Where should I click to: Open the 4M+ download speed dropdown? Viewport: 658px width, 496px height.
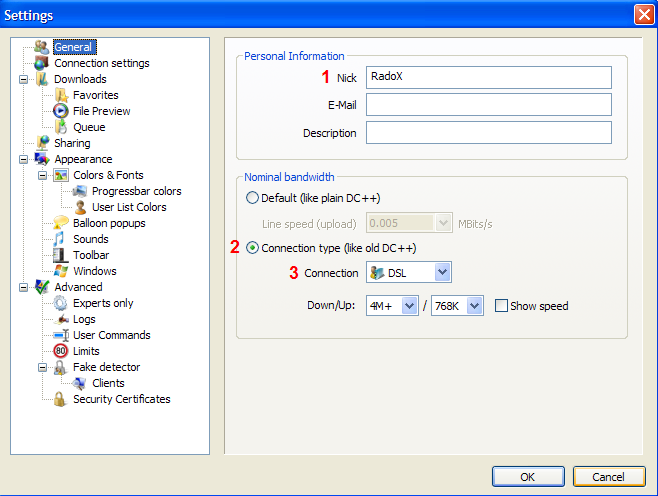click(409, 306)
